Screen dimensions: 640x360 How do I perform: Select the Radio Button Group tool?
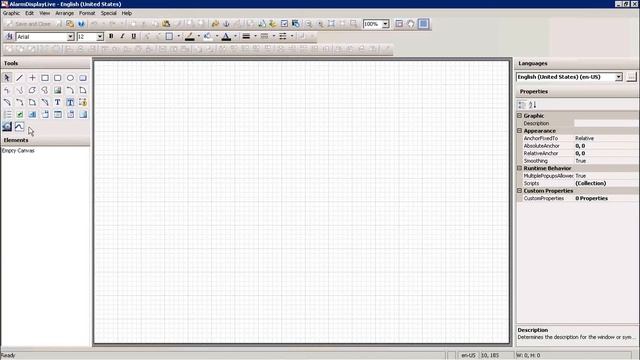(x=7, y=114)
